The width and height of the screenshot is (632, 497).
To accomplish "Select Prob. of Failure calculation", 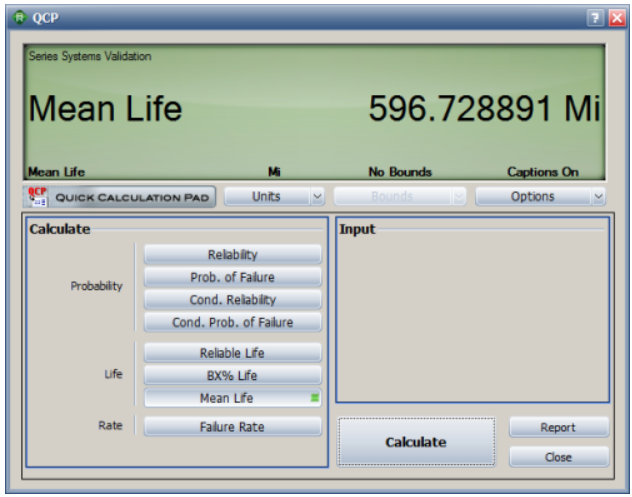I will coord(233,277).
